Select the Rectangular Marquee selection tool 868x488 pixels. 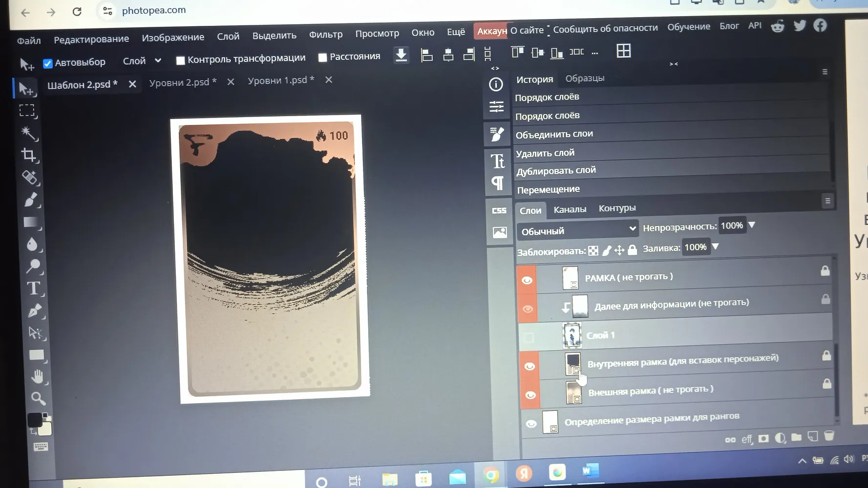(x=27, y=111)
